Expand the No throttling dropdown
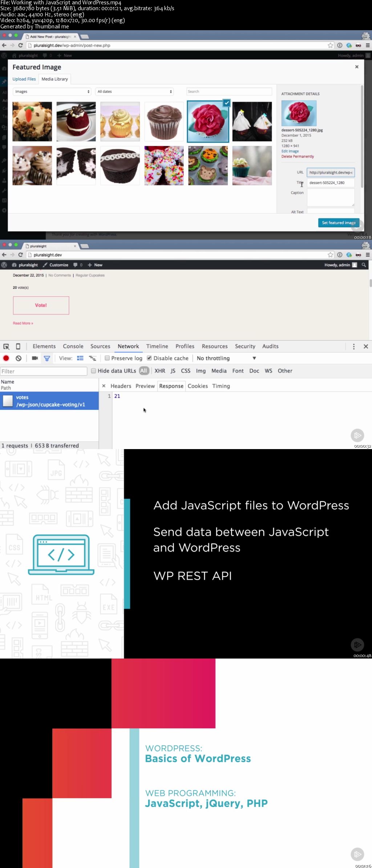This screenshot has width=372, height=868. pyautogui.click(x=226, y=358)
